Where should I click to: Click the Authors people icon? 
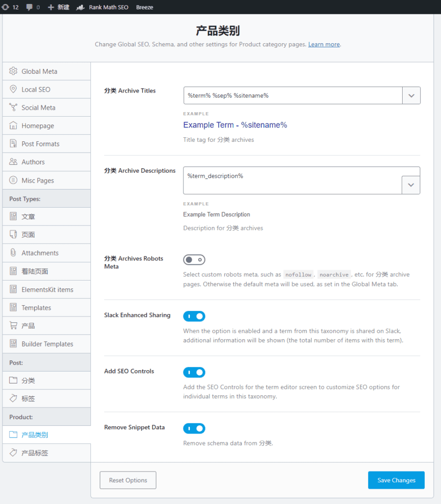13,161
